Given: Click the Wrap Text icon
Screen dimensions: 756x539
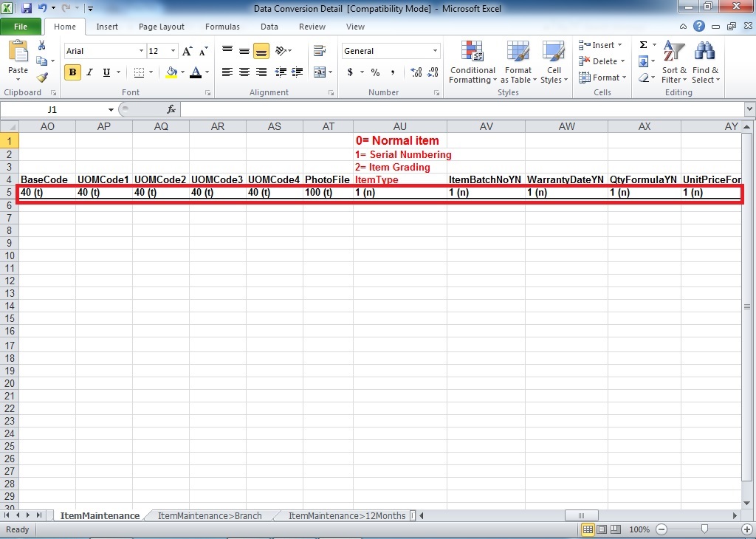Looking at the screenshot, I should (x=319, y=51).
